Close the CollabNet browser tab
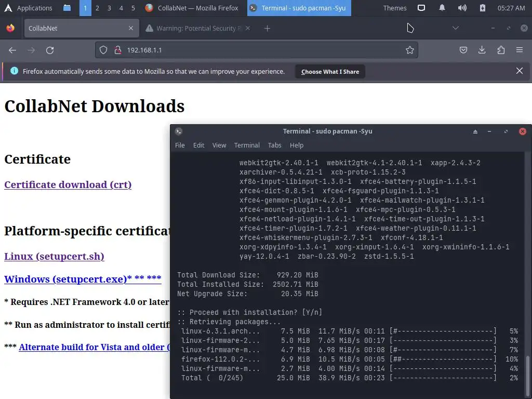This screenshot has height=399, width=532. 131,28
